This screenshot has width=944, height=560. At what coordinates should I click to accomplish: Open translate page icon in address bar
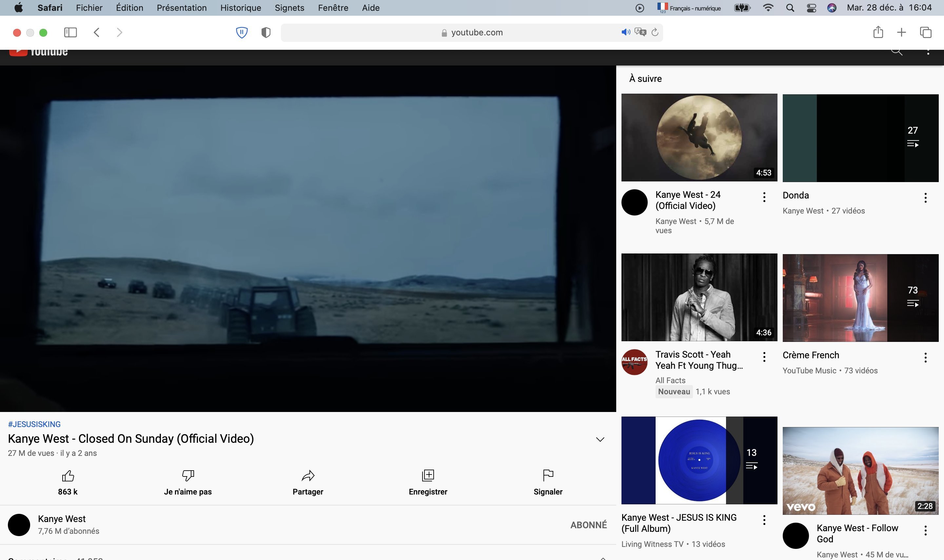point(640,32)
